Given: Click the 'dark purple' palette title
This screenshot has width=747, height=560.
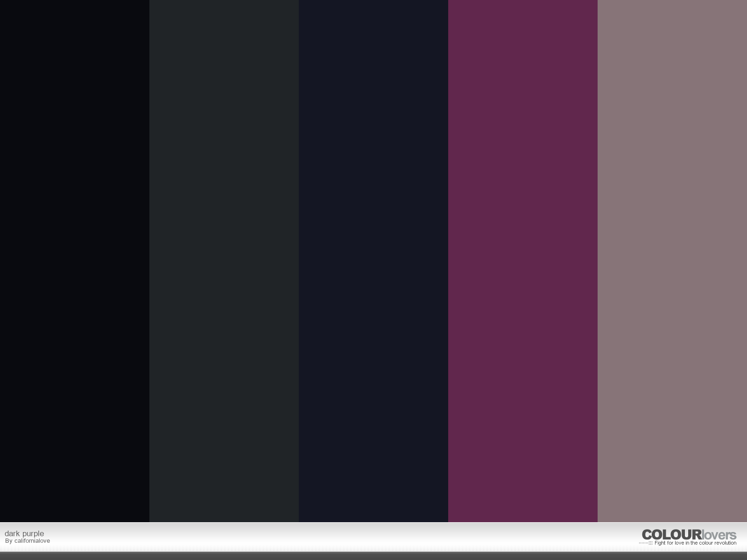Looking at the screenshot, I should click(24, 533).
